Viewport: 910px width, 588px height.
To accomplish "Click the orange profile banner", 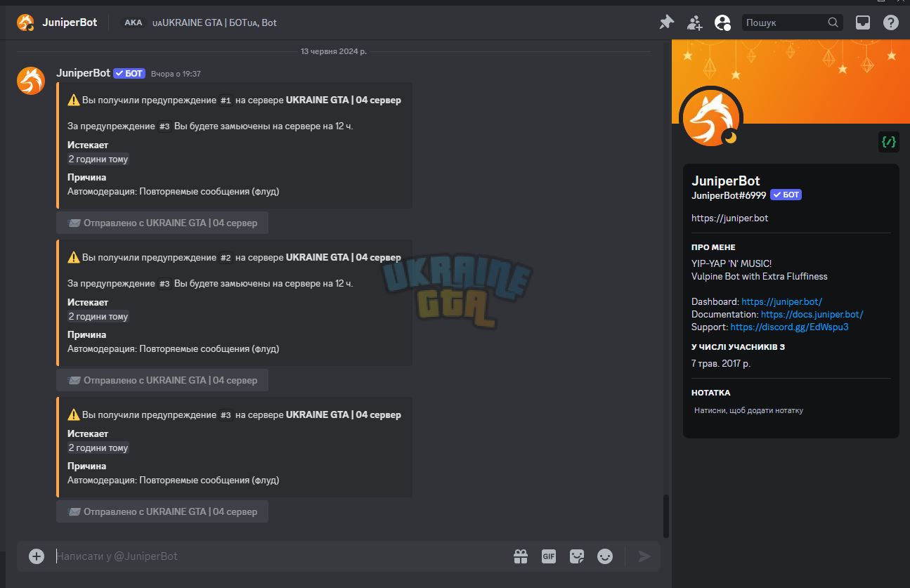I will (x=791, y=81).
